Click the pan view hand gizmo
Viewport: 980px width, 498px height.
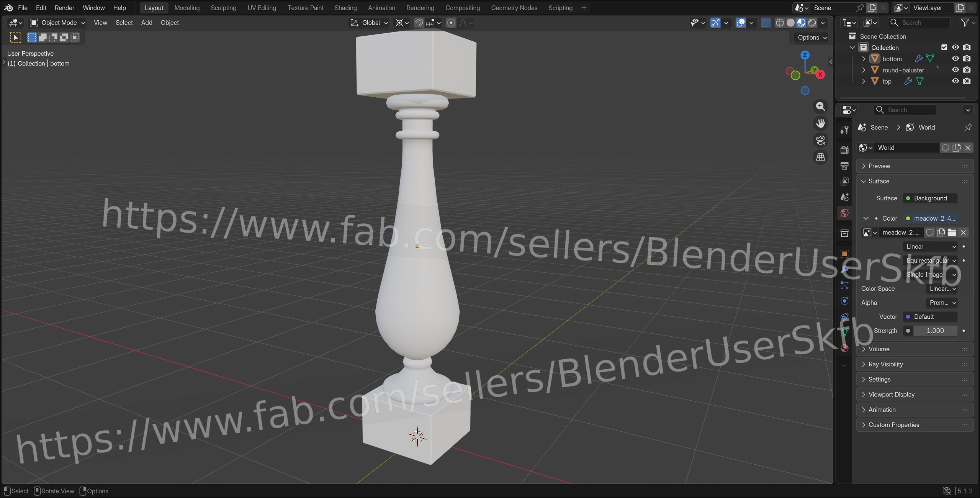tap(820, 123)
